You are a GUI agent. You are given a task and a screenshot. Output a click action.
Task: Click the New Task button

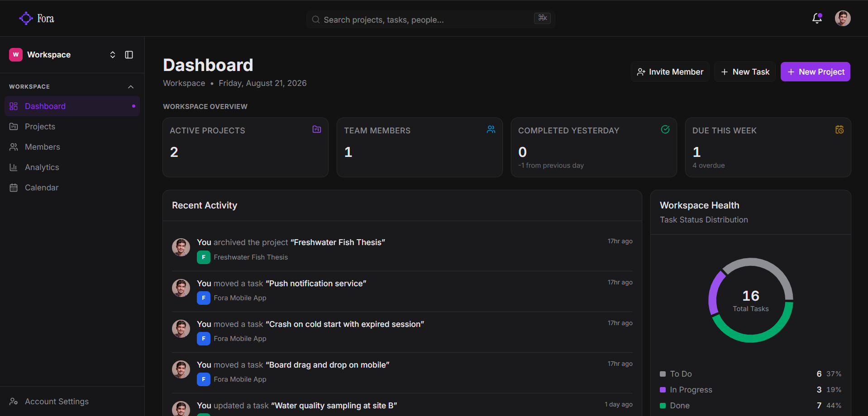pyautogui.click(x=745, y=72)
